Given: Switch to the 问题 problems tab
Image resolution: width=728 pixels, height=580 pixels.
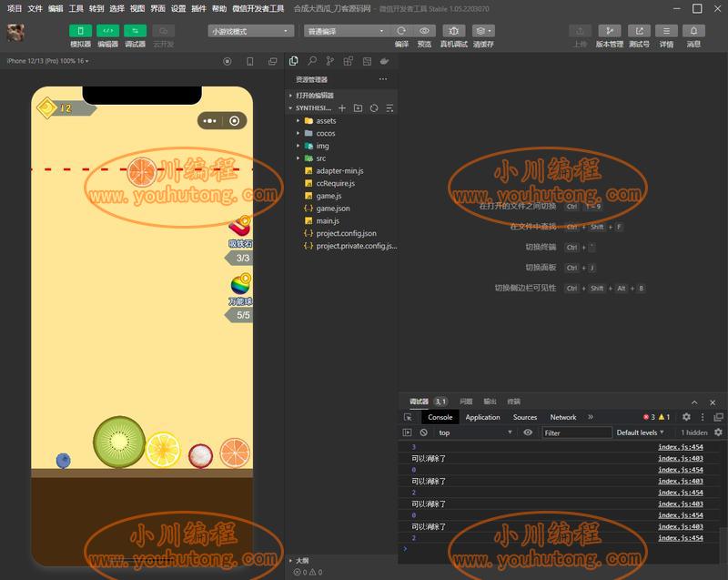Looking at the screenshot, I should point(466,402).
